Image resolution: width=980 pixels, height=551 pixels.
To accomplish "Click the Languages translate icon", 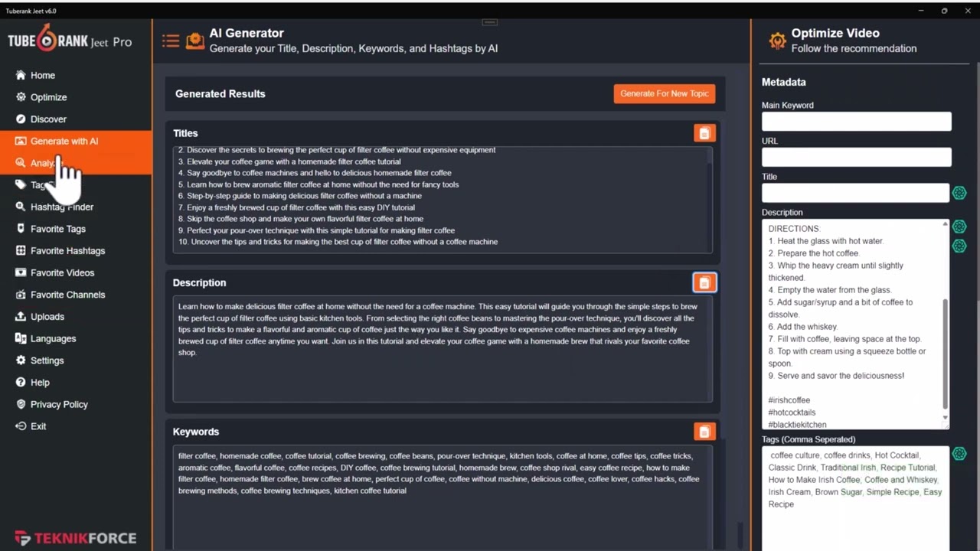I will pyautogui.click(x=21, y=338).
